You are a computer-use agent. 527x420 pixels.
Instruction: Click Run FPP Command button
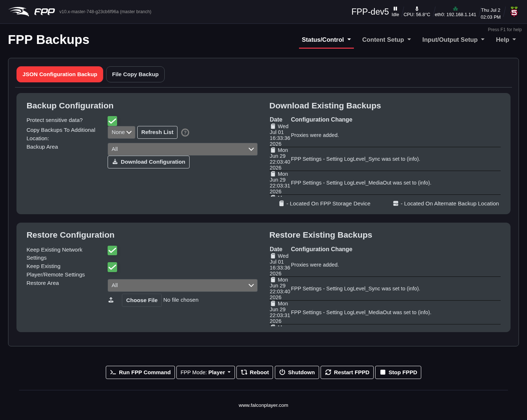(x=140, y=372)
